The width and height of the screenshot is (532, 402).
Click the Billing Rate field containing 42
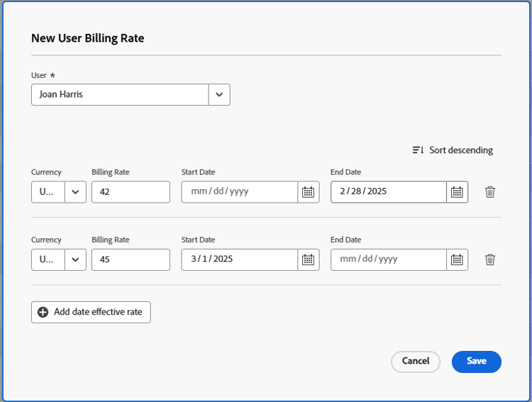click(x=131, y=192)
